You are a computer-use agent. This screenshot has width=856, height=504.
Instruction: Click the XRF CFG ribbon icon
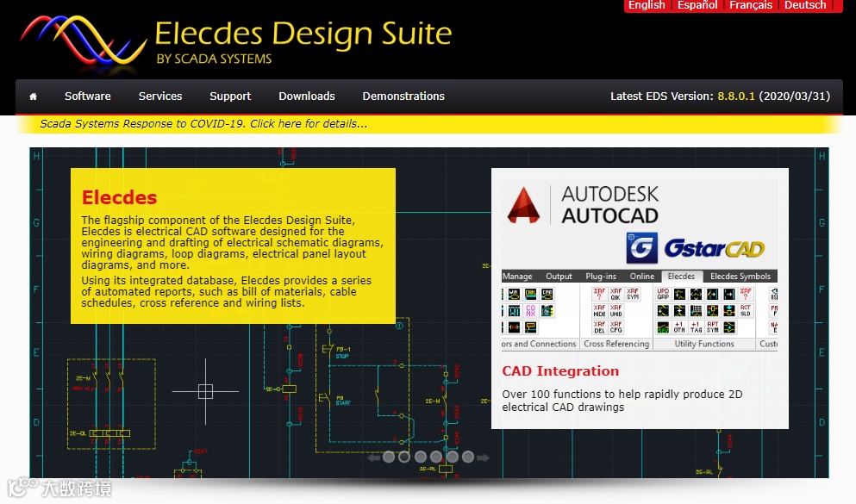615,327
